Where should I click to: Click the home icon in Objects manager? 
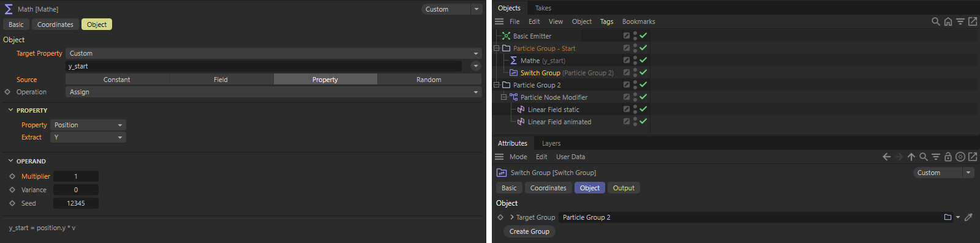tap(948, 21)
